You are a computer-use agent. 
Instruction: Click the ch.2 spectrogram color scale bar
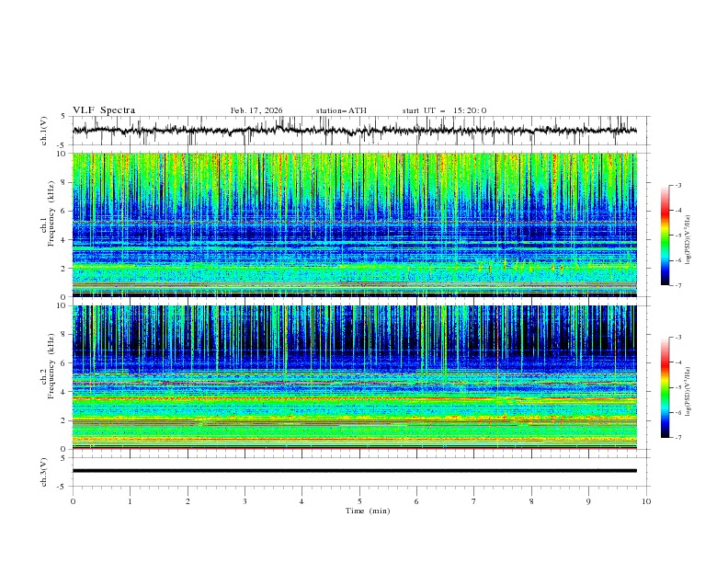[665, 387]
